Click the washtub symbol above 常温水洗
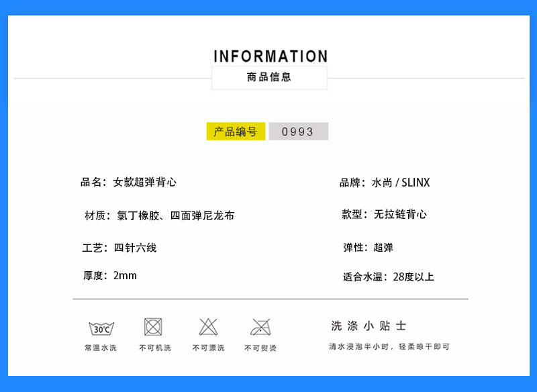 pos(101,329)
